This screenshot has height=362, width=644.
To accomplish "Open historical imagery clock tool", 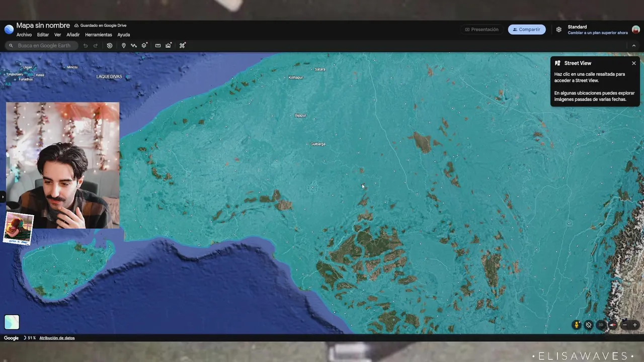I will click(x=110, y=45).
